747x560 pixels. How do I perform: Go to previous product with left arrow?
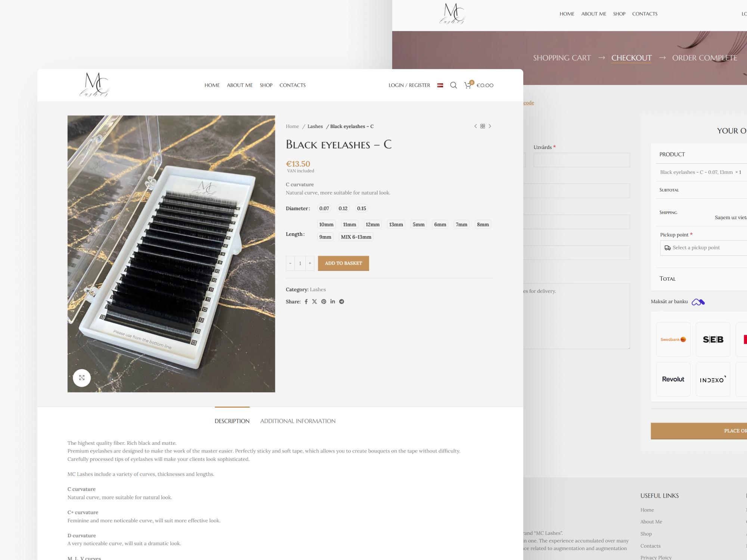475,126
